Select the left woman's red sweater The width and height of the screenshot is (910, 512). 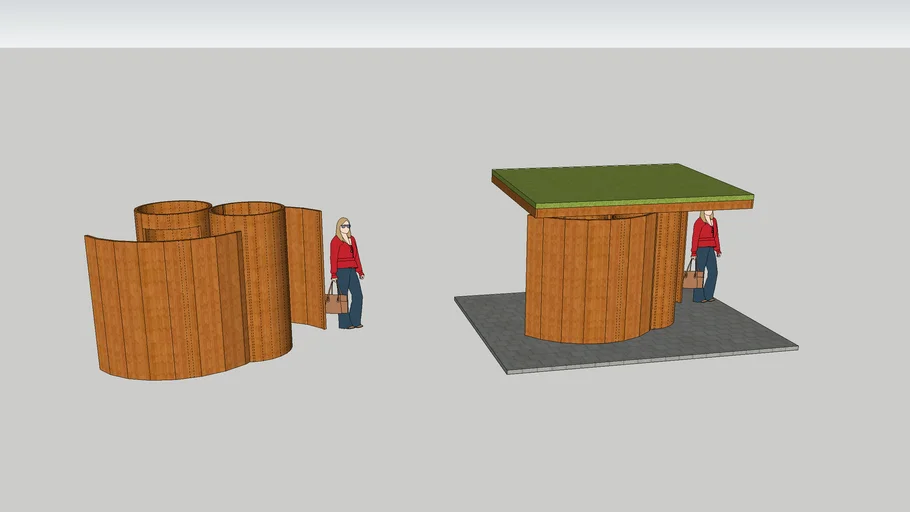point(345,256)
